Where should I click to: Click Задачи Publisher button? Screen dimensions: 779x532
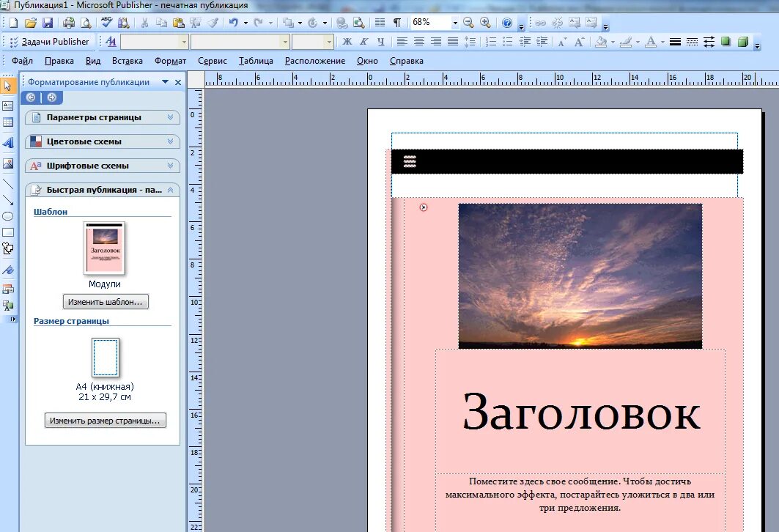coord(50,42)
